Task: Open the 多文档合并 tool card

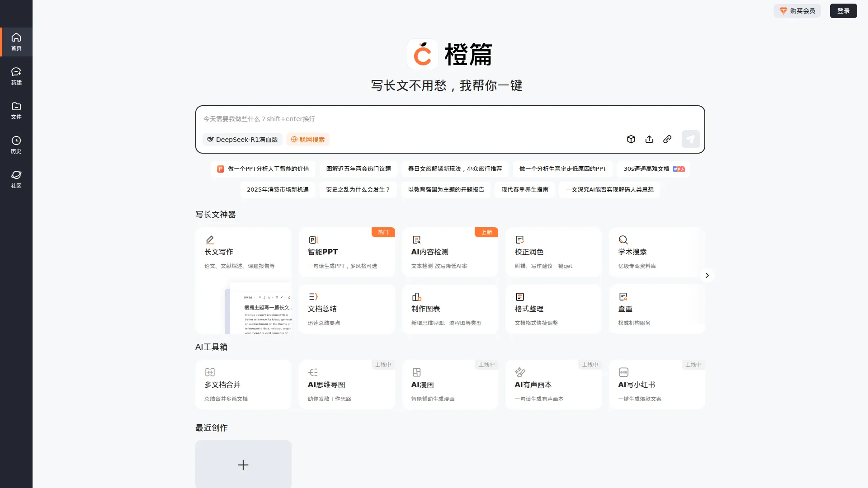Action: coord(243,385)
